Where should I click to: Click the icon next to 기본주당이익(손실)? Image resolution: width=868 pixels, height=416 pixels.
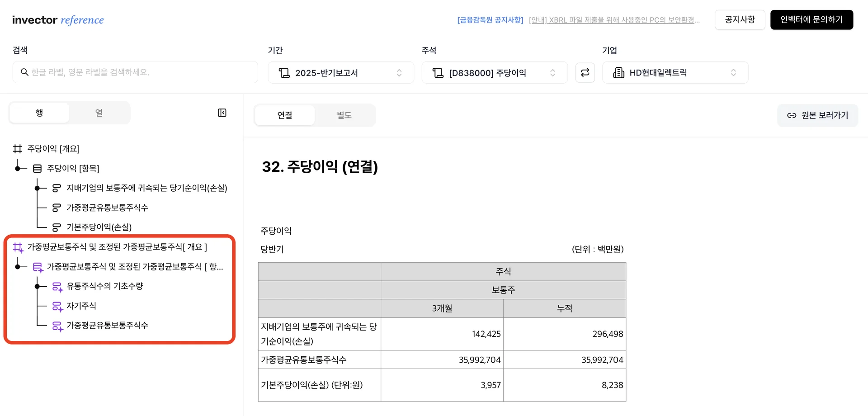(x=57, y=227)
